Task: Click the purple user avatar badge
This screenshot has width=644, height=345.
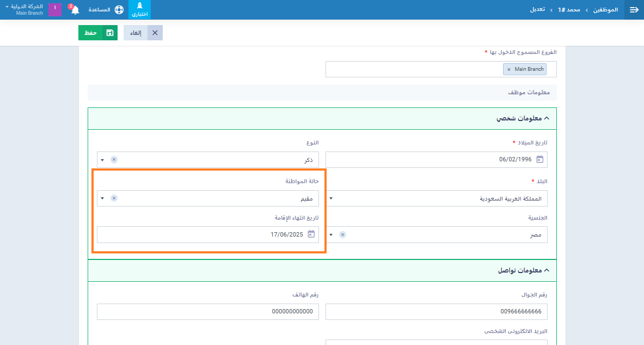Action: 55,9
